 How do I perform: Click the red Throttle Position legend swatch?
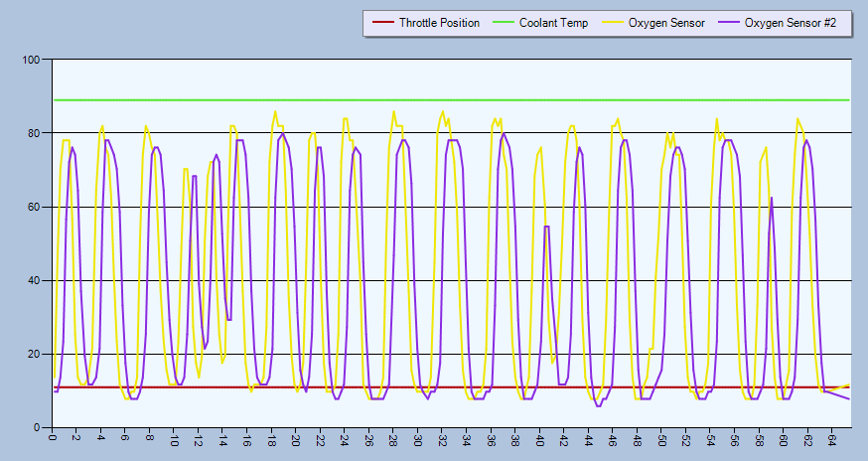point(381,23)
